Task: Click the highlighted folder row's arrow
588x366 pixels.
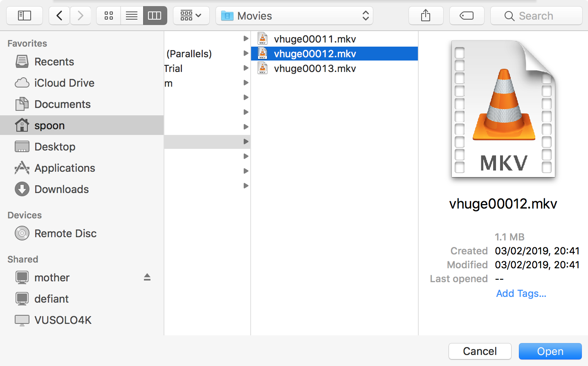Action: click(246, 141)
